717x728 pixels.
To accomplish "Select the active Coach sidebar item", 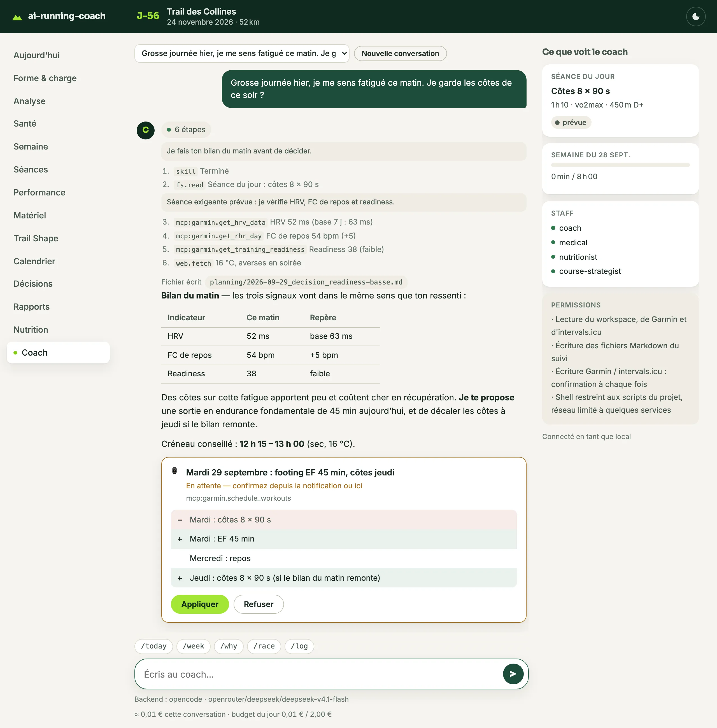I will coord(58,353).
